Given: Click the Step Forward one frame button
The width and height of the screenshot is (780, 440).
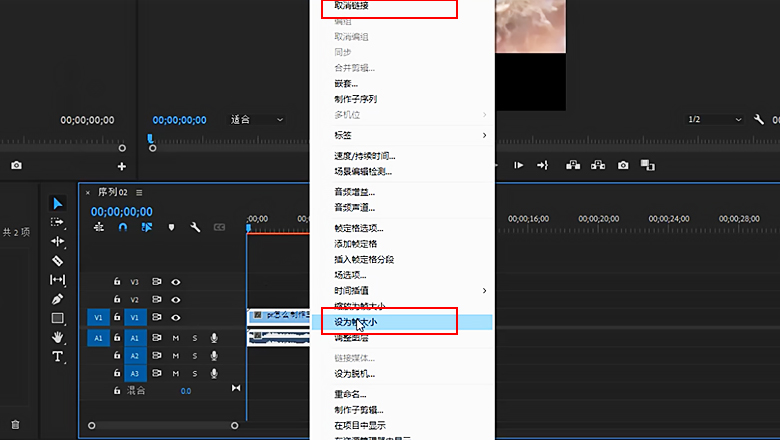Looking at the screenshot, I should (x=518, y=165).
